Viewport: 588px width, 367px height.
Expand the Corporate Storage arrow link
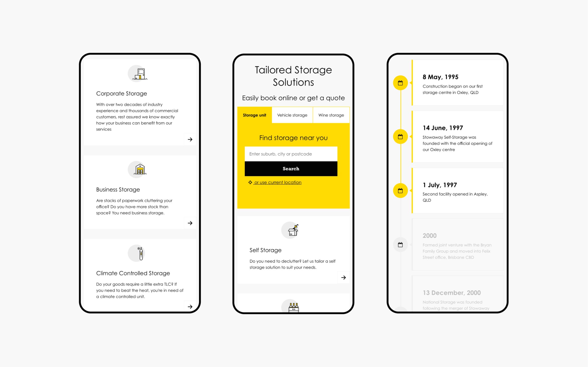click(189, 140)
